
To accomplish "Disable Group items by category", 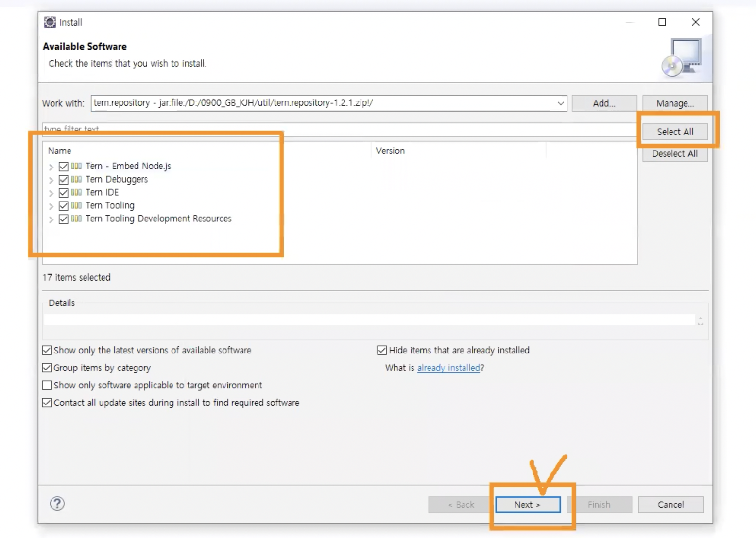I will (47, 368).
